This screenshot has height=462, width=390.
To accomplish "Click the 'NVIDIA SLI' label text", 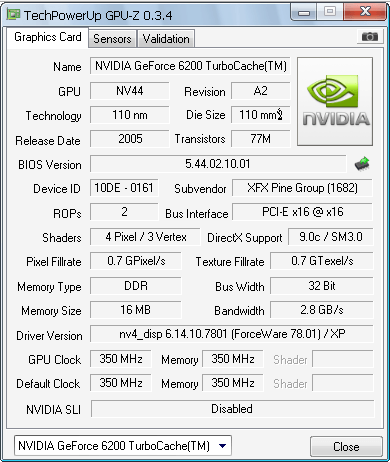I will click(53, 410).
